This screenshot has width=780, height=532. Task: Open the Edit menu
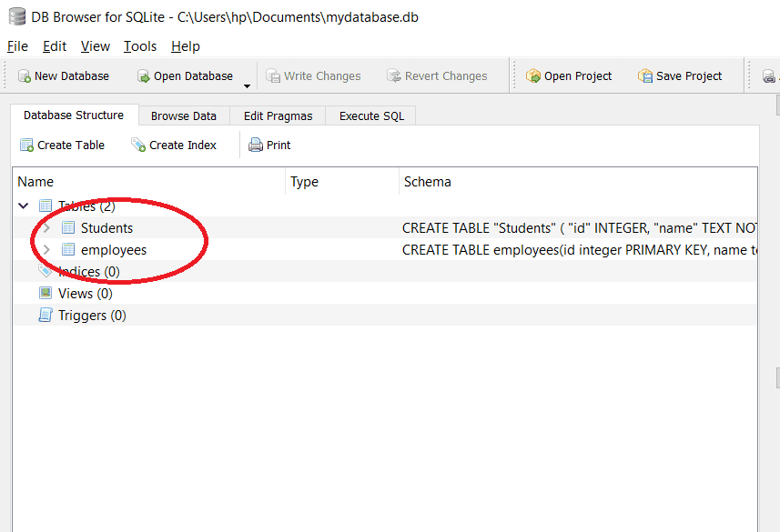(55, 46)
